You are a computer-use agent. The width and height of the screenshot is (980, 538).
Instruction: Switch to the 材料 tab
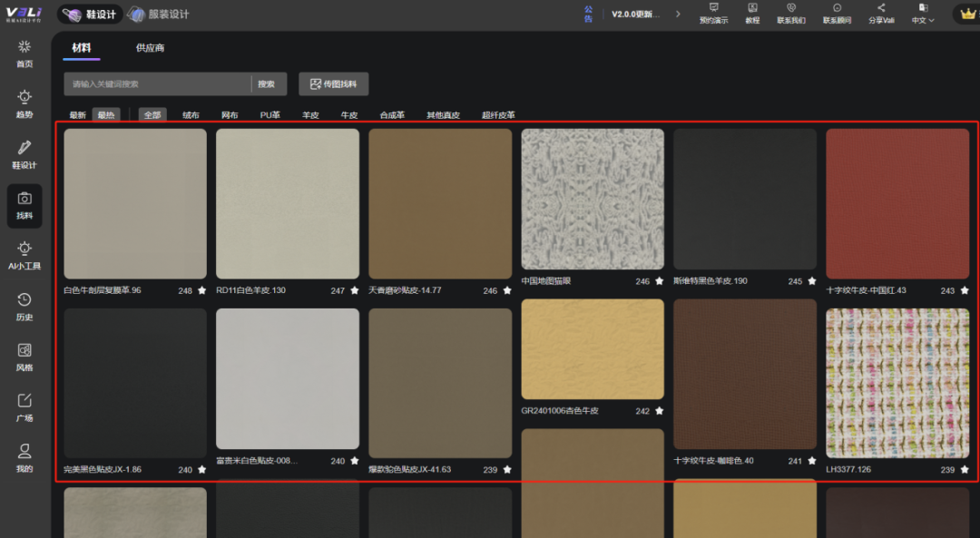click(x=82, y=48)
